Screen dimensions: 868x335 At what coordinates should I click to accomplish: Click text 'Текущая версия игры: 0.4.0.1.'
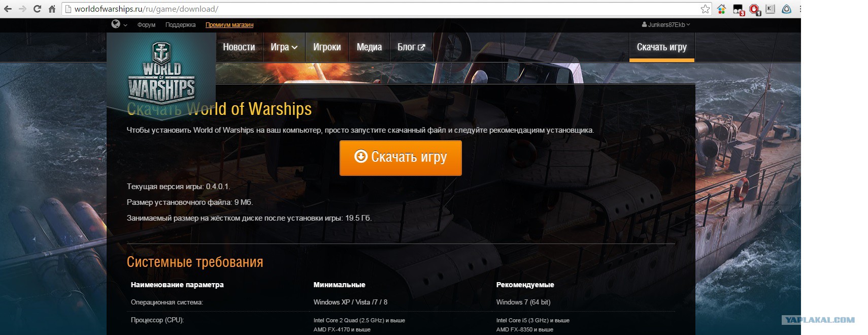[179, 187]
